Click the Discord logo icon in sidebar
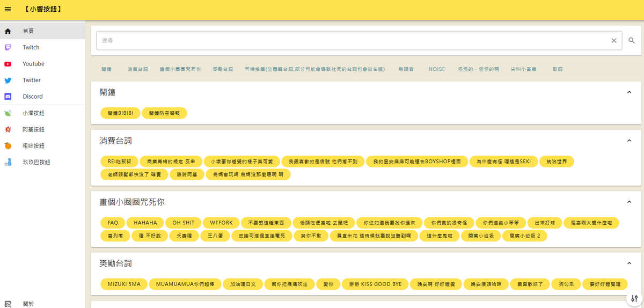The width and height of the screenshot is (644, 308). pos(8,97)
